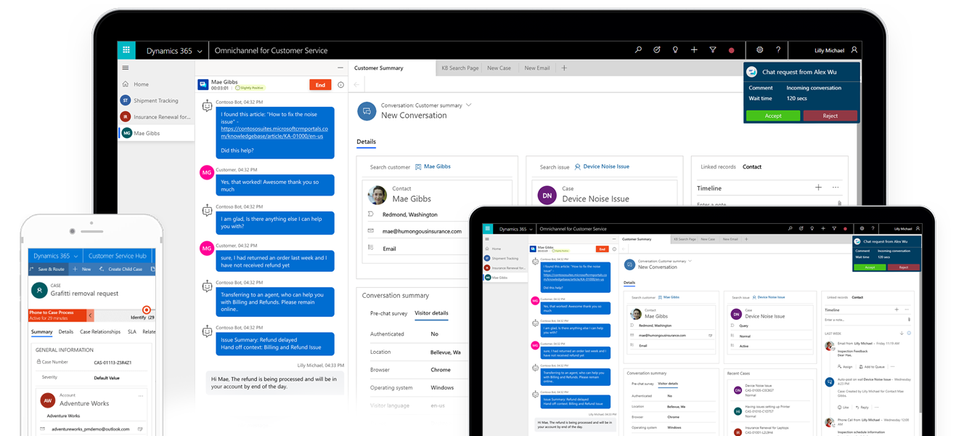Open the app launcher waffle on the laptop screen
This screenshot has height=436, width=980.
126,50
